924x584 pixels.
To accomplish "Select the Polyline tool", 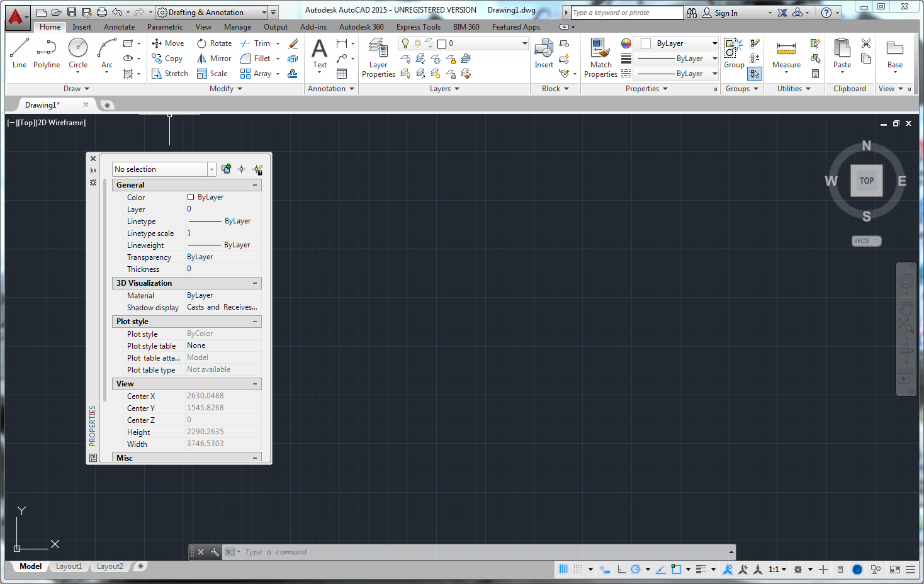I will point(47,53).
